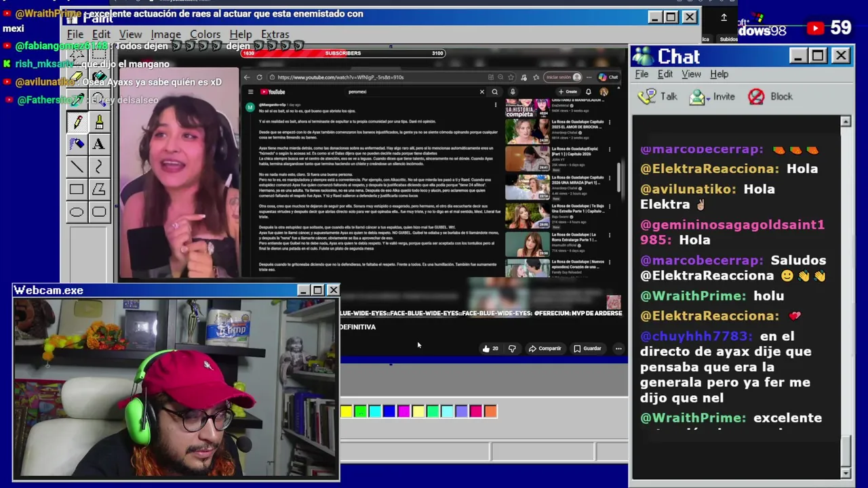Select the Pencil tool in Paint
Image resolution: width=868 pixels, height=488 pixels.
click(77, 122)
